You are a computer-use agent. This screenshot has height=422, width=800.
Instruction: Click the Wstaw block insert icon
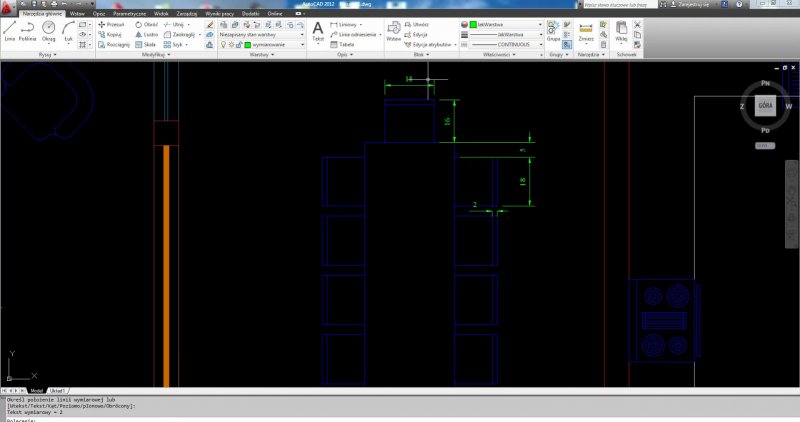pos(393,29)
